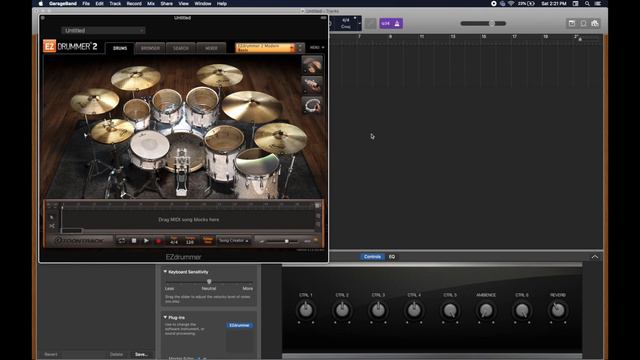Open the File menu
Viewport: 640px width, 360px height.
86,3
